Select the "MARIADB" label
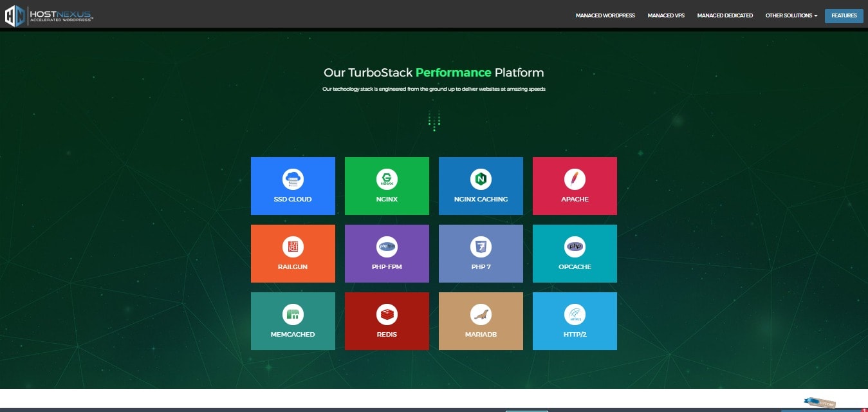The height and width of the screenshot is (412, 868). coord(481,335)
